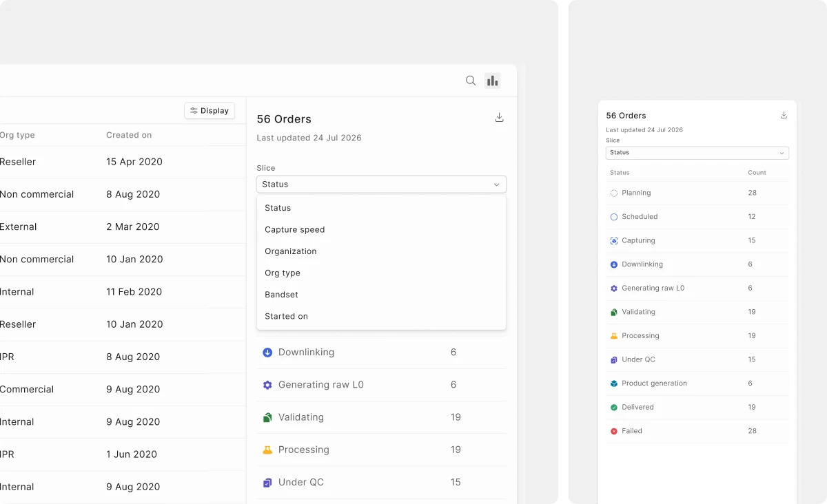827x504 pixels.
Task: Click the Scheduled label in right card
Action: click(640, 217)
